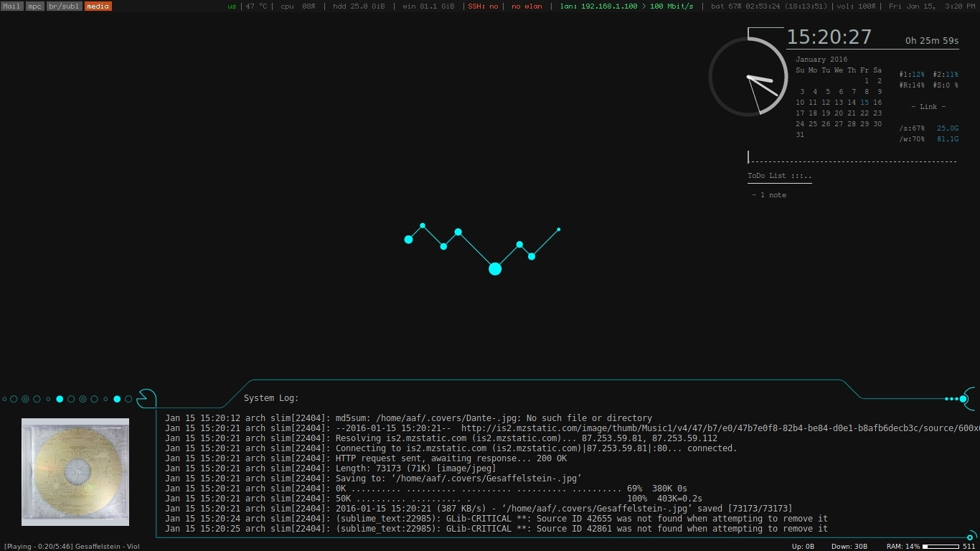Click the cpu 08% indicator
Image resolution: width=980 pixels, height=551 pixels.
[298, 6]
